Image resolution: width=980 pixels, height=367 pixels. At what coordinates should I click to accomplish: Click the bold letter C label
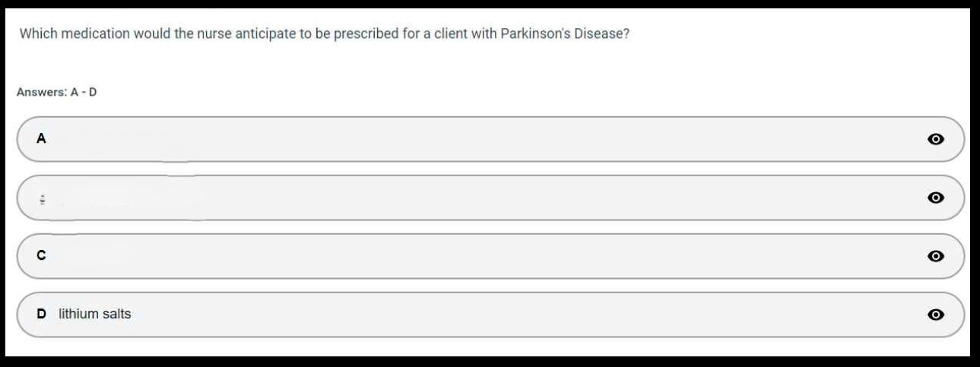tap(42, 256)
